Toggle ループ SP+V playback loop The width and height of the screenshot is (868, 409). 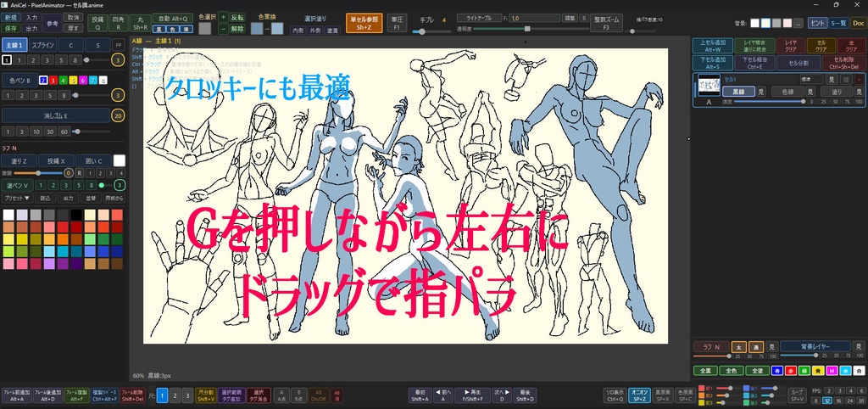point(797,395)
